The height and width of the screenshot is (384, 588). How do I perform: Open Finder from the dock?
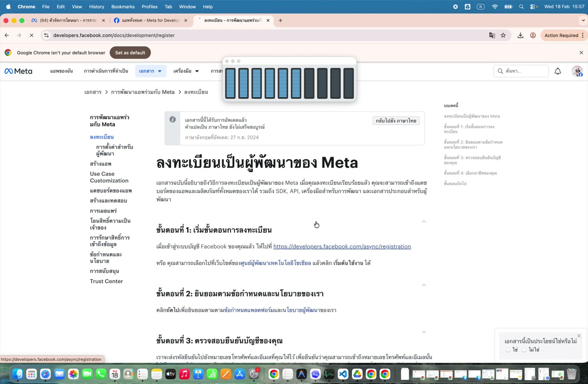point(17,374)
